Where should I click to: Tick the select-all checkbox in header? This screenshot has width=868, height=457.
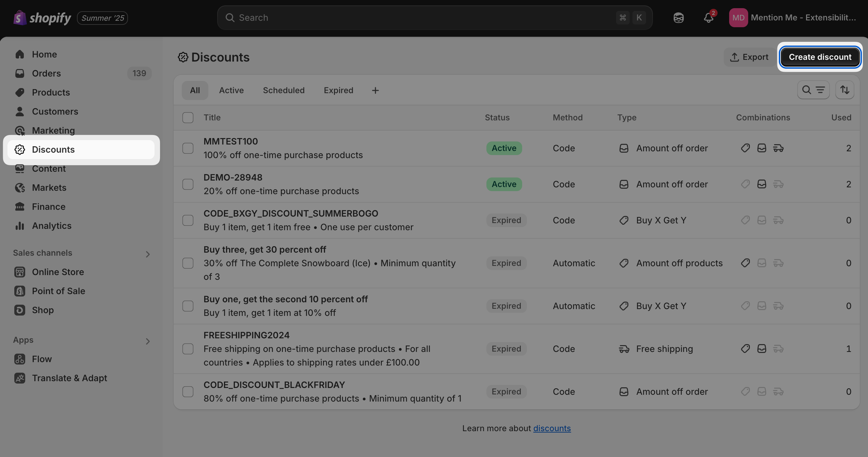188,118
